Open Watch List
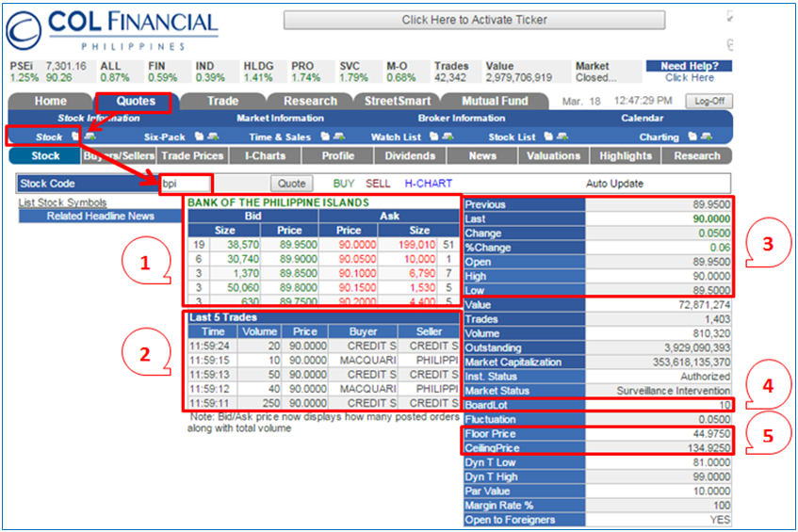 pos(396,137)
